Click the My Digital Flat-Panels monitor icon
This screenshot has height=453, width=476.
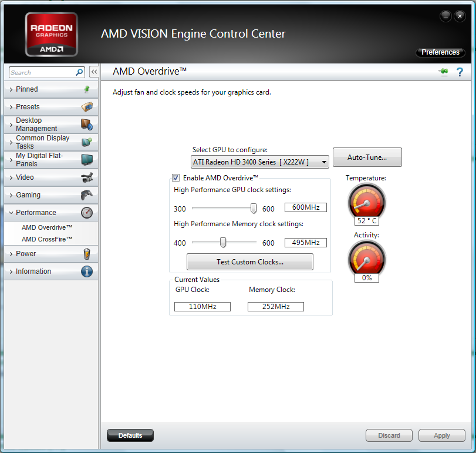pos(87,159)
